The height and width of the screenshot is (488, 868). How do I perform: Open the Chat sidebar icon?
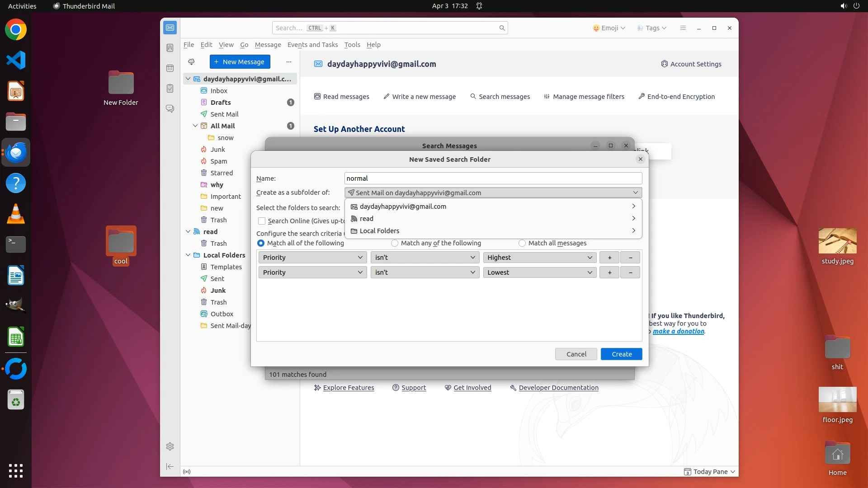pyautogui.click(x=170, y=109)
